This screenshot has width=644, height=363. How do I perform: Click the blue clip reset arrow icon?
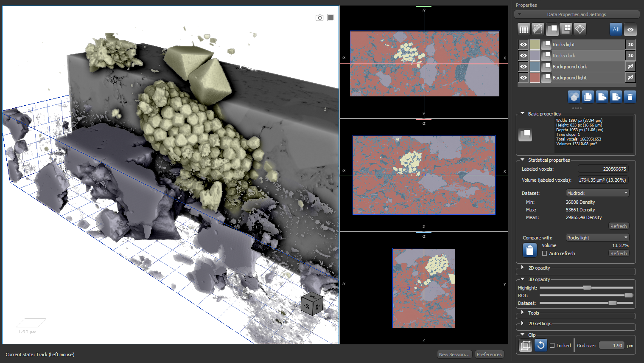point(540,345)
